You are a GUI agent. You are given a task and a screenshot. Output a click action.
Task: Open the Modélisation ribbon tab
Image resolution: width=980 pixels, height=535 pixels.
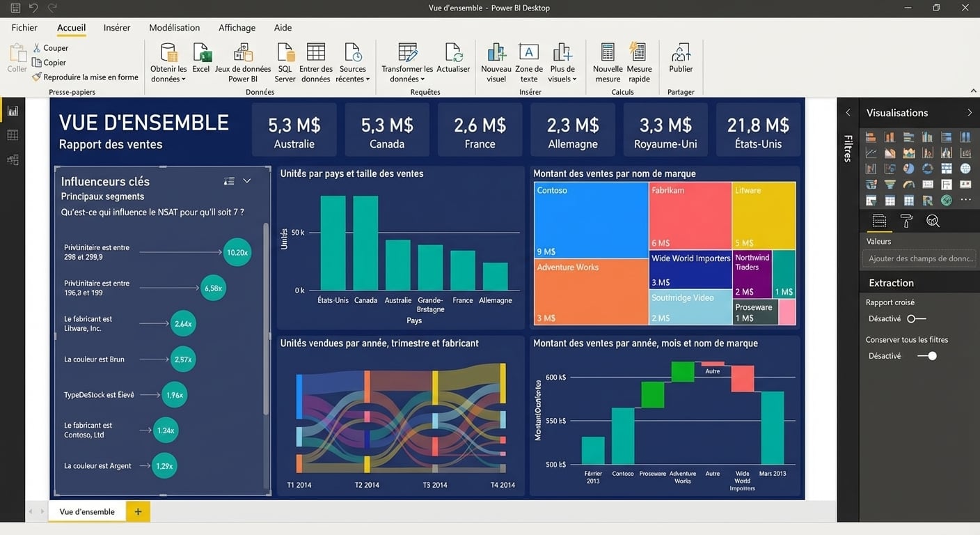[175, 28]
